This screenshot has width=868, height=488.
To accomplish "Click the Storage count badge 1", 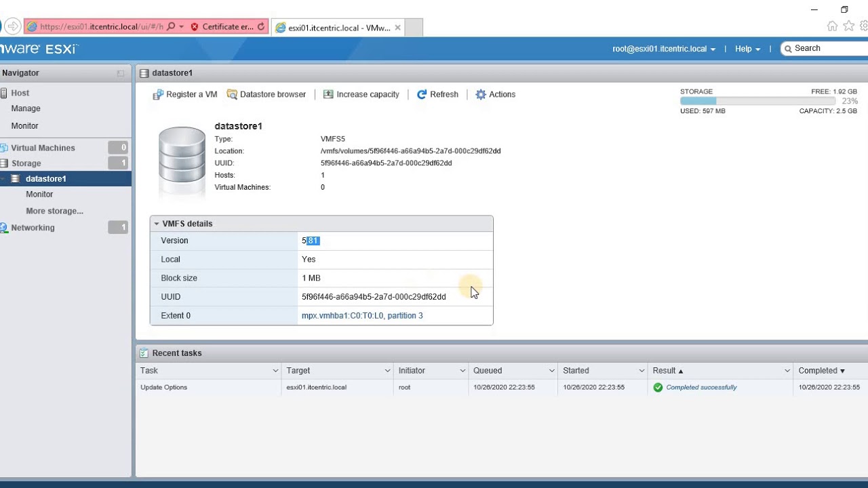I will pos(118,163).
